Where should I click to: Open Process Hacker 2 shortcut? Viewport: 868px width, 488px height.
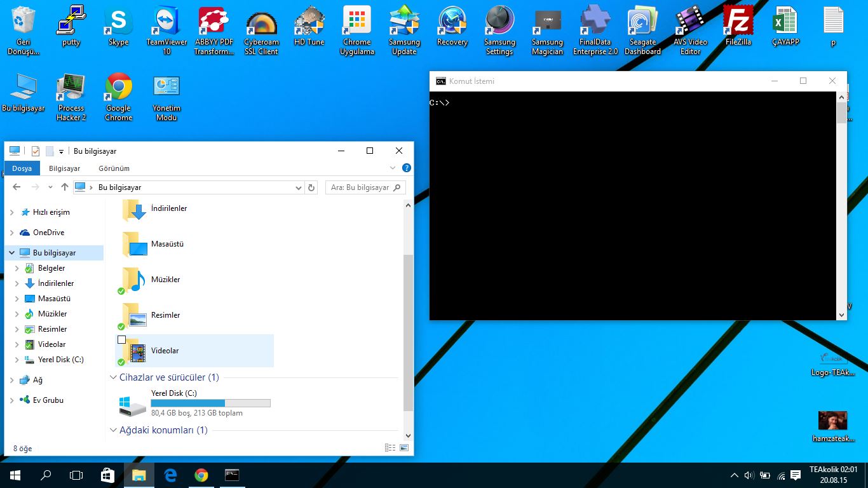[71, 97]
